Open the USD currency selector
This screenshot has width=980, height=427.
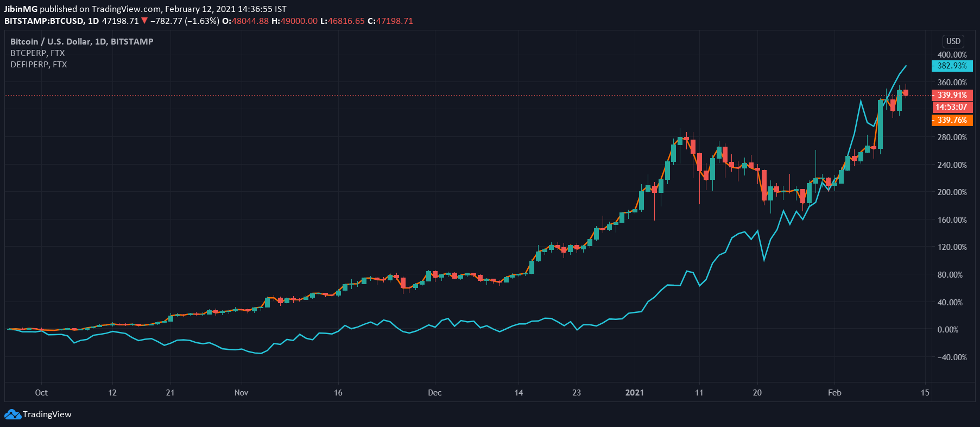[953, 41]
